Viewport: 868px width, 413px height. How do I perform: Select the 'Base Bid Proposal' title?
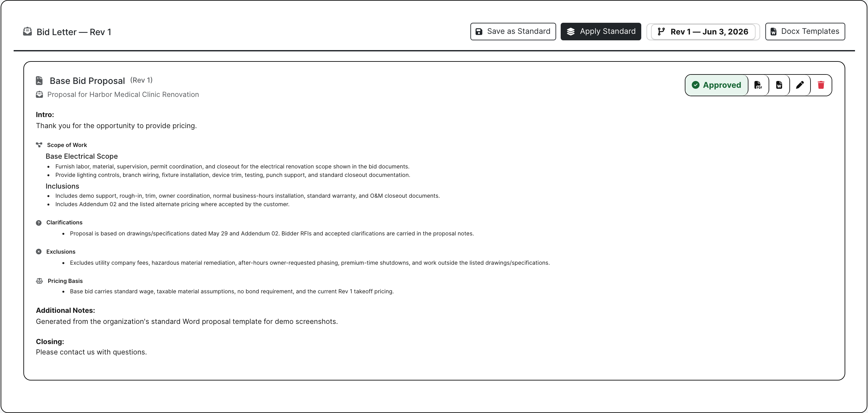(87, 81)
